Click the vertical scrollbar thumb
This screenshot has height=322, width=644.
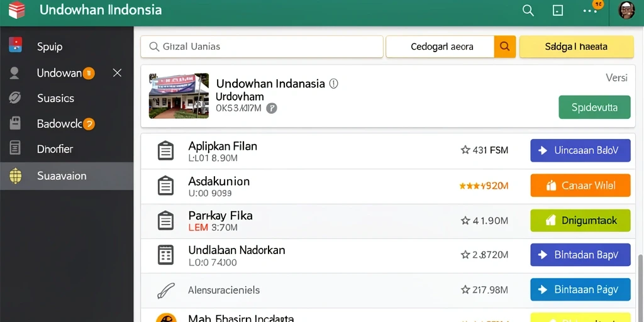click(x=640, y=287)
